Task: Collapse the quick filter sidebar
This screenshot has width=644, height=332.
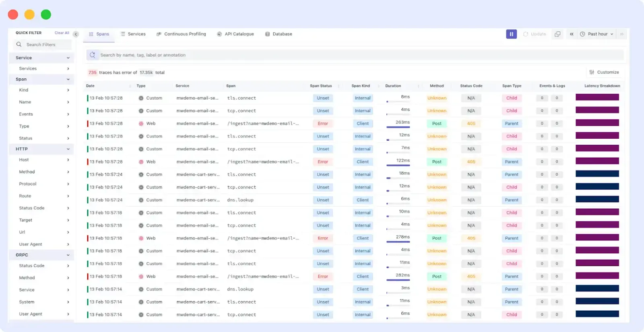Action: (x=76, y=34)
